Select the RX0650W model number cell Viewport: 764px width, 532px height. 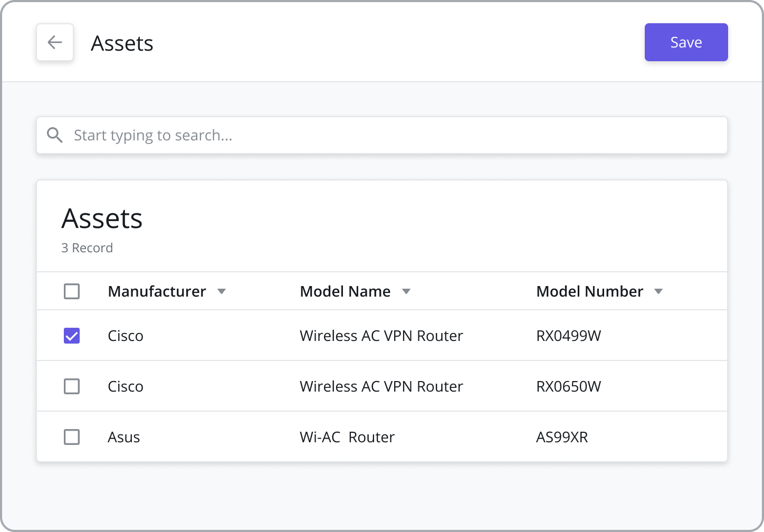coord(568,386)
